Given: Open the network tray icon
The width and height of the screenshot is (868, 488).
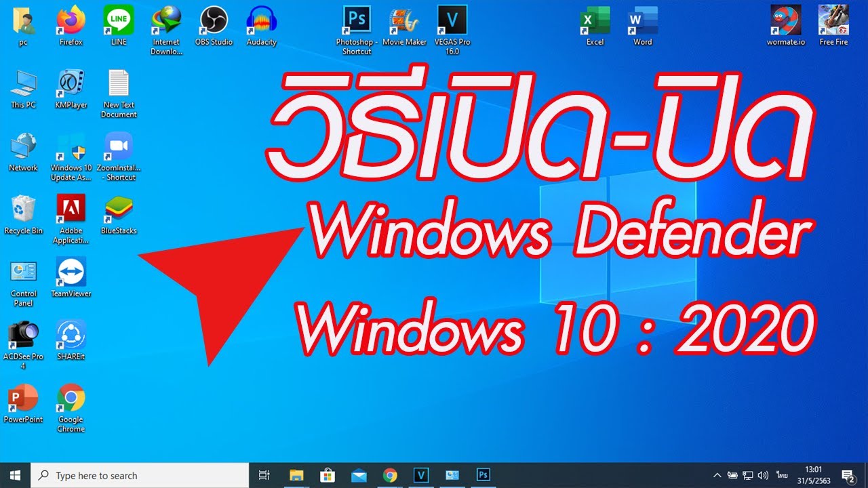Looking at the screenshot, I should pyautogui.click(x=748, y=475).
